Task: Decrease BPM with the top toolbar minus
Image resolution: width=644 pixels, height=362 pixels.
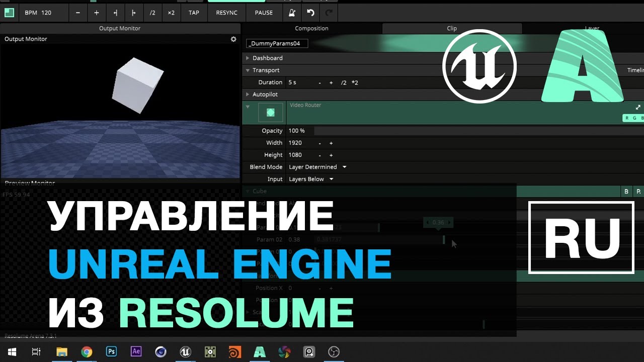Action: pyautogui.click(x=78, y=13)
